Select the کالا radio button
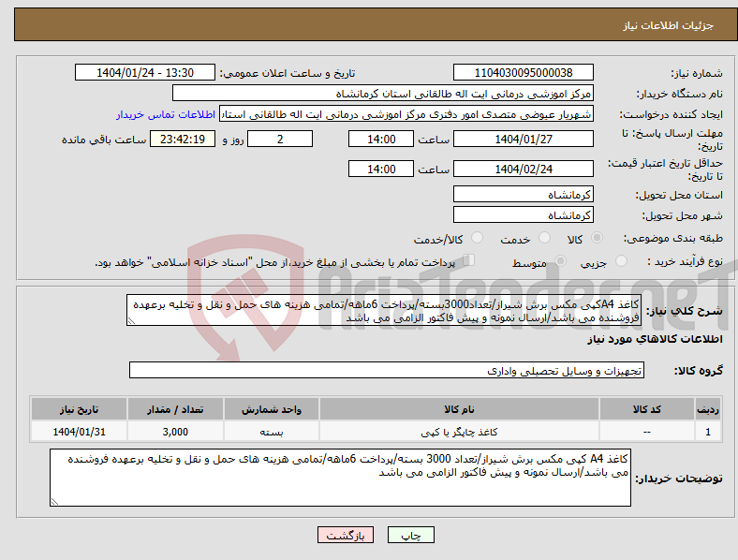Screen dimensions: 738x560 click(x=597, y=238)
